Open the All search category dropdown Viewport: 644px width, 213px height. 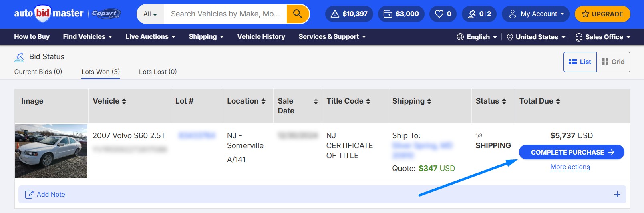point(150,14)
